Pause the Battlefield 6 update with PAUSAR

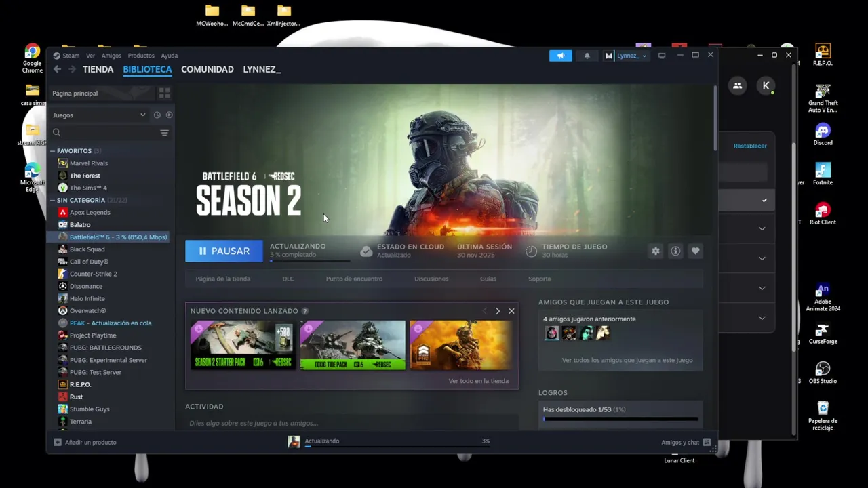point(224,251)
